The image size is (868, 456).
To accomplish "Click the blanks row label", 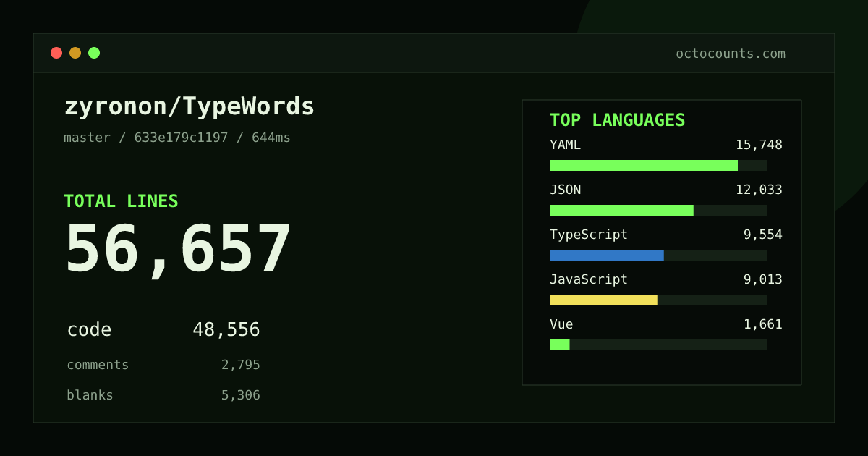I will coord(90,395).
